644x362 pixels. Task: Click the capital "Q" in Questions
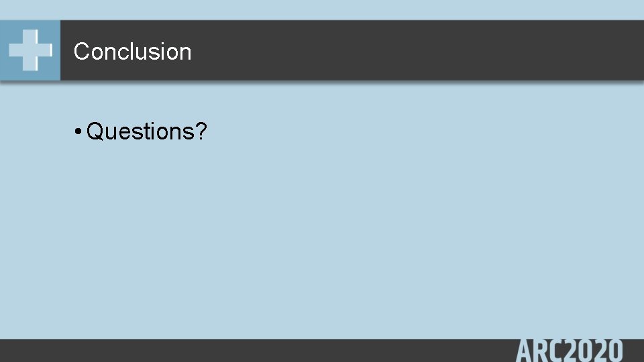[96, 131]
